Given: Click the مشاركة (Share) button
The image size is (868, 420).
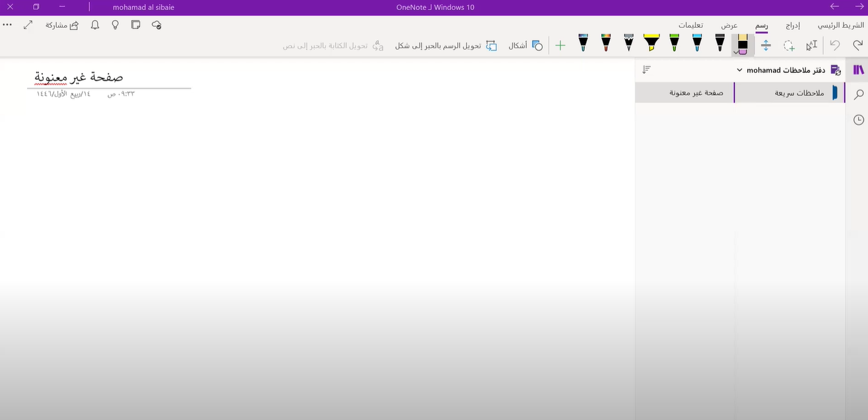Looking at the screenshot, I should click(x=62, y=25).
